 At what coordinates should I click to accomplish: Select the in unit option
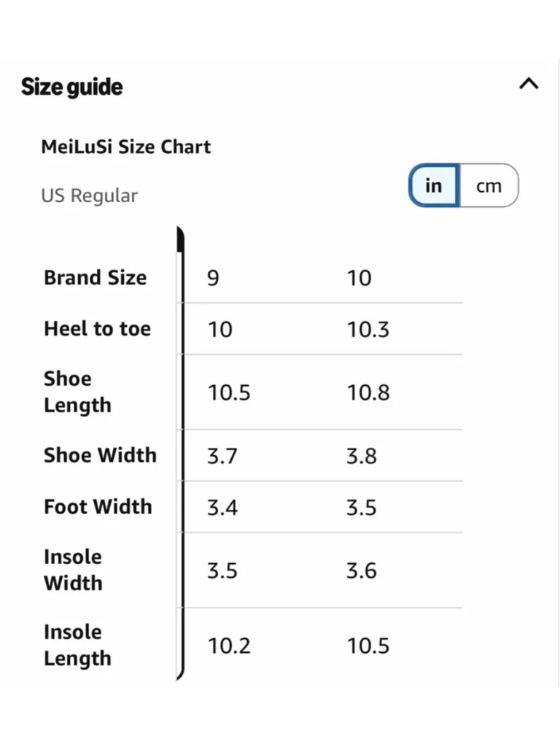click(x=434, y=186)
